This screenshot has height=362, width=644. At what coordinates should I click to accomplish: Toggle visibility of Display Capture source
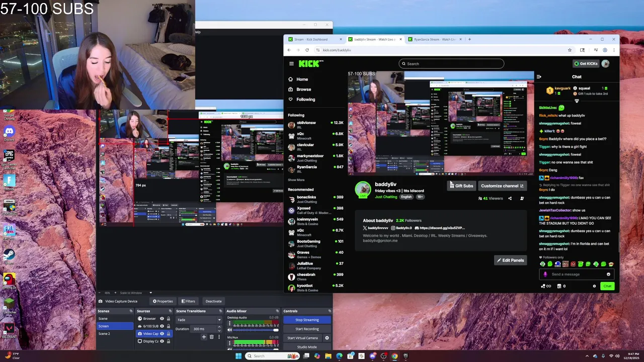click(x=162, y=341)
